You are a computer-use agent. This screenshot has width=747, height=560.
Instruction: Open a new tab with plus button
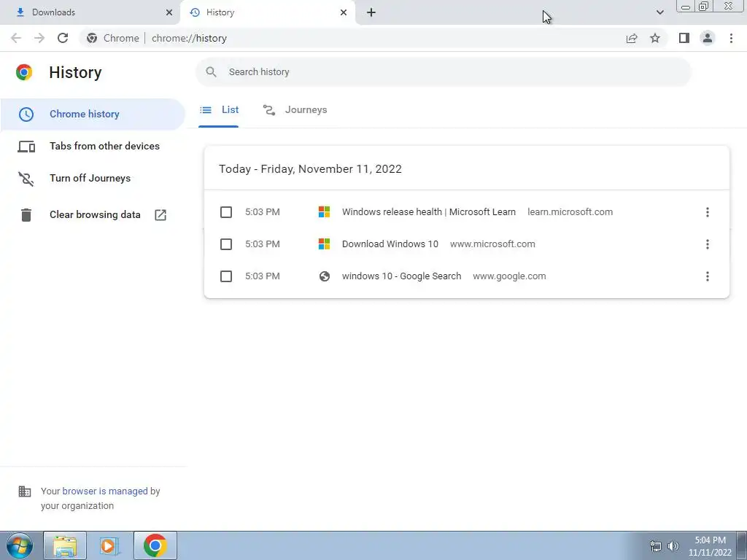click(x=371, y=13)
